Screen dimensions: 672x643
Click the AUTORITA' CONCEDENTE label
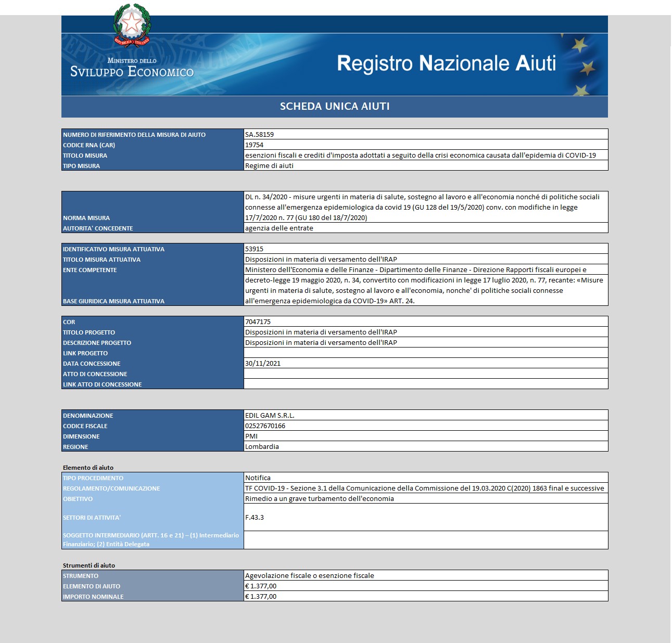(x=98, y=228)
